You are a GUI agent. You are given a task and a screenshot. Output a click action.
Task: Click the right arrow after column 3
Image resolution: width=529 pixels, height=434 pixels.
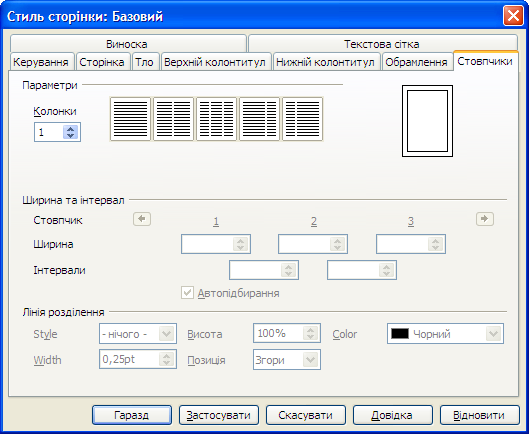tap(485, 219)
